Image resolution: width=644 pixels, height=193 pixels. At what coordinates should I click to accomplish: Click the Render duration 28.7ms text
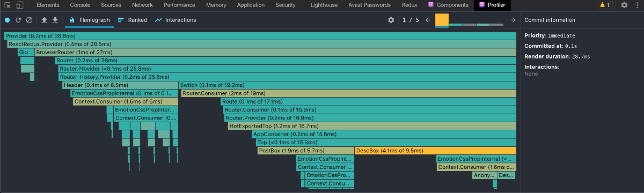coord(557,56)
